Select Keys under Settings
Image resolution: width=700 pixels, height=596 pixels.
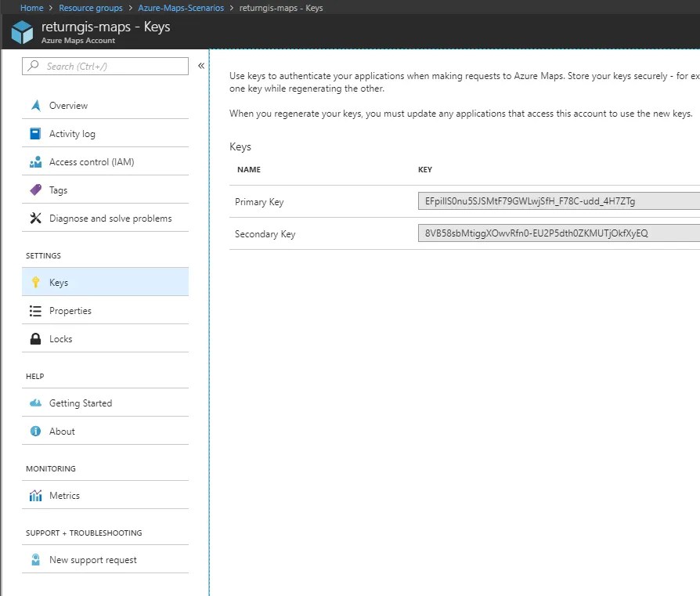coord(106,282)
